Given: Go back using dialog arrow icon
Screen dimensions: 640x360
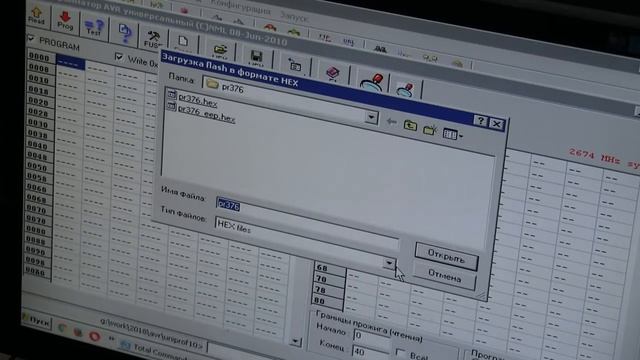Looking at the screenshot, I should pos(391,122).
